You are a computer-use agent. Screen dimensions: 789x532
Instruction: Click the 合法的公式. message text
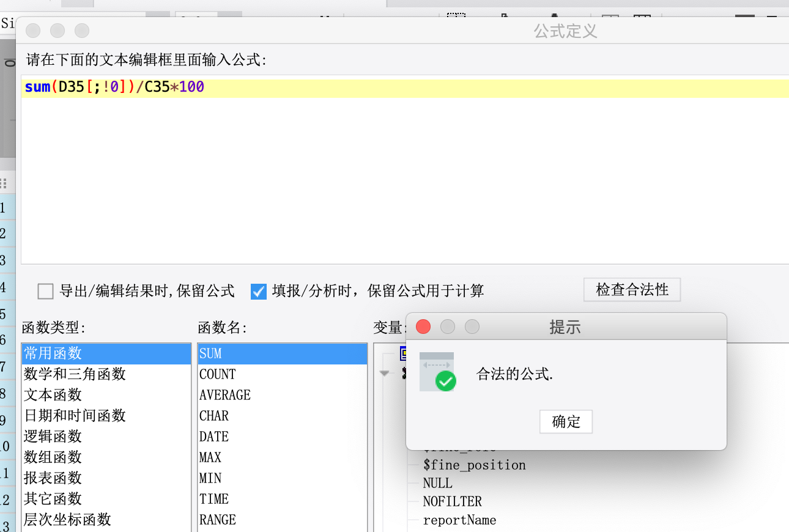(514, 374)
